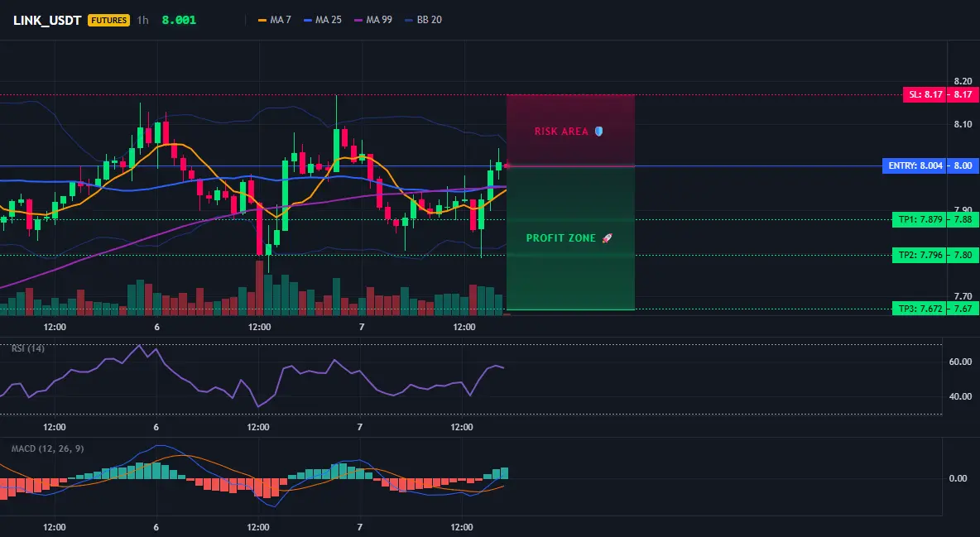Click the RISK AREA text

click(x=561, y=132)
